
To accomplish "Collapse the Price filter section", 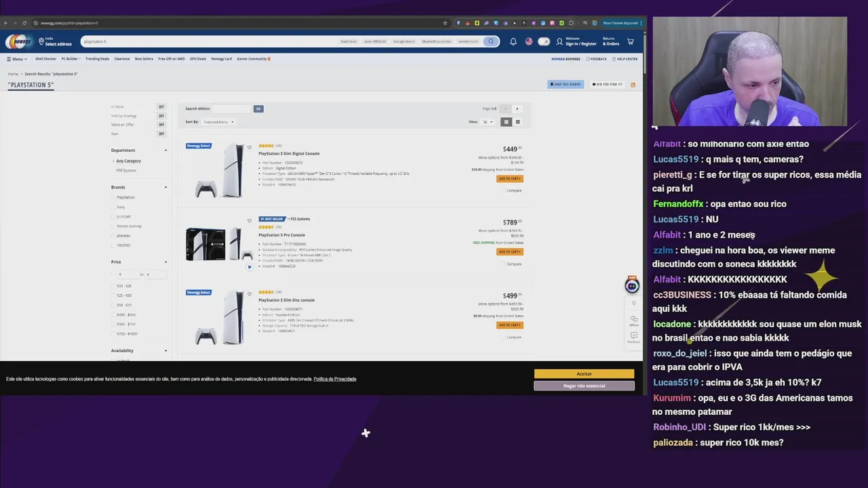I will point(165,262).
